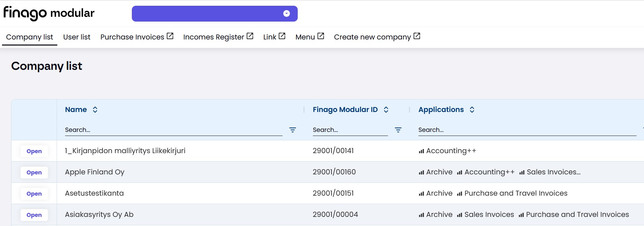Click the external-link icon beside Menu
The height and width of the screenshot is (226, 644).
(321, 36)
